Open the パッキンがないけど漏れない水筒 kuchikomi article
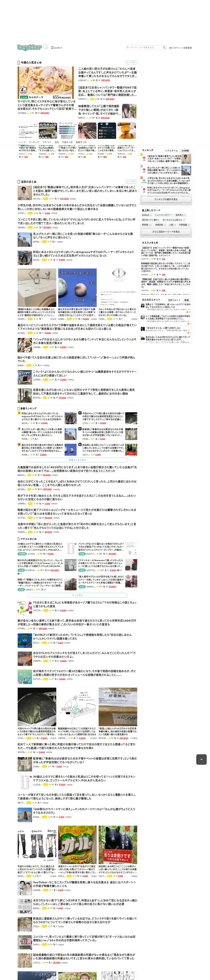Screen dimensions: 210x980 click(x=101, y=547)
